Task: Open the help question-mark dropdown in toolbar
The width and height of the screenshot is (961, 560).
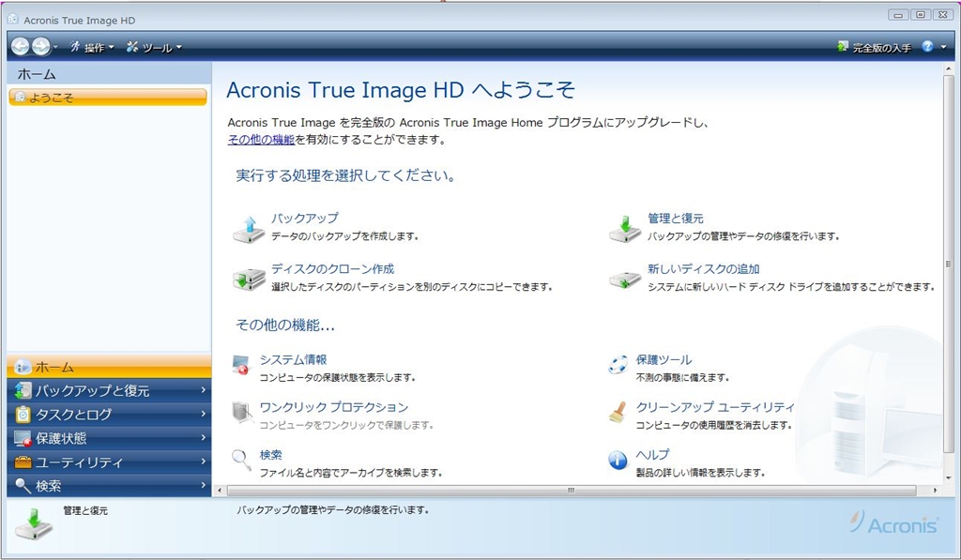Action: point(934,47)
